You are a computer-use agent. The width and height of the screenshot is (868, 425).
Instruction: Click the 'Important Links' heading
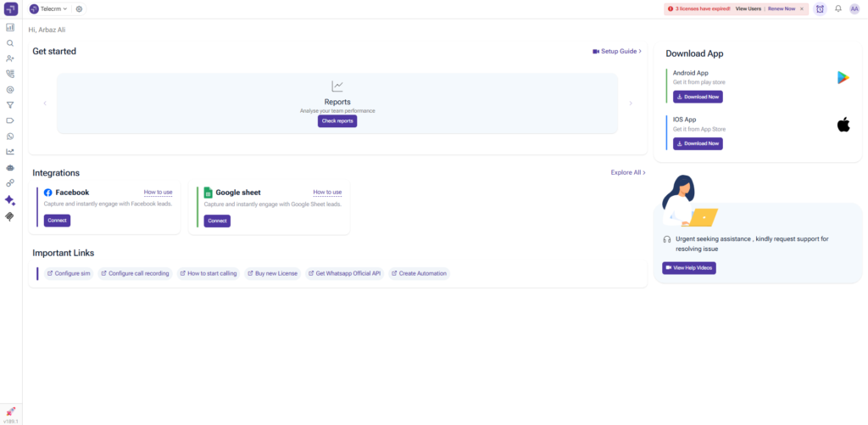click(63, 253)
